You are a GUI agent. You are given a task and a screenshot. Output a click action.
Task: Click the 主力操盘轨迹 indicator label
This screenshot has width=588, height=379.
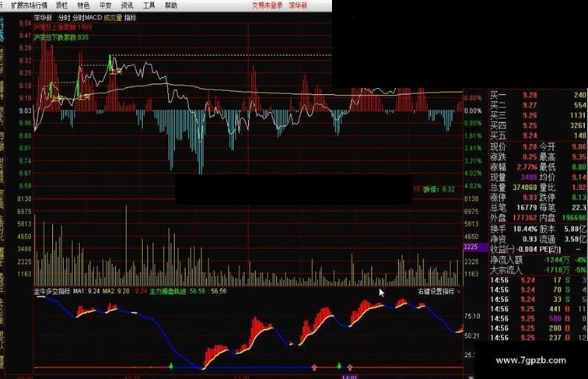pos(168,291)
